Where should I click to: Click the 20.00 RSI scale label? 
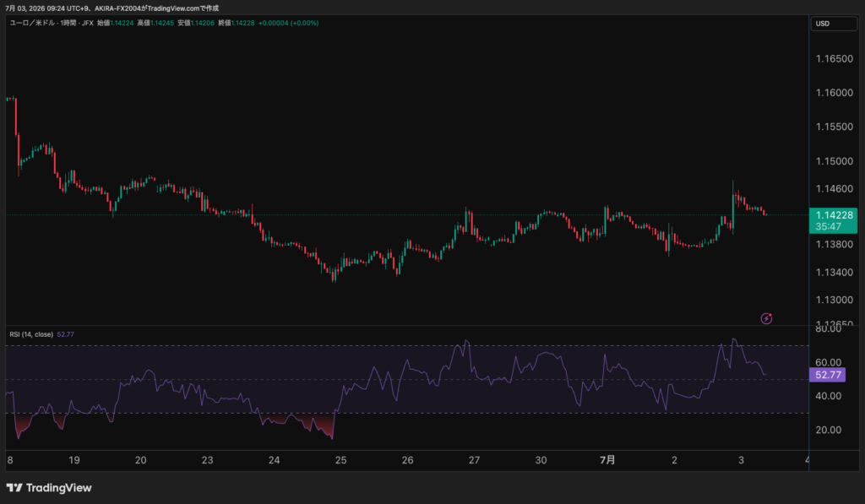(828, 430)
